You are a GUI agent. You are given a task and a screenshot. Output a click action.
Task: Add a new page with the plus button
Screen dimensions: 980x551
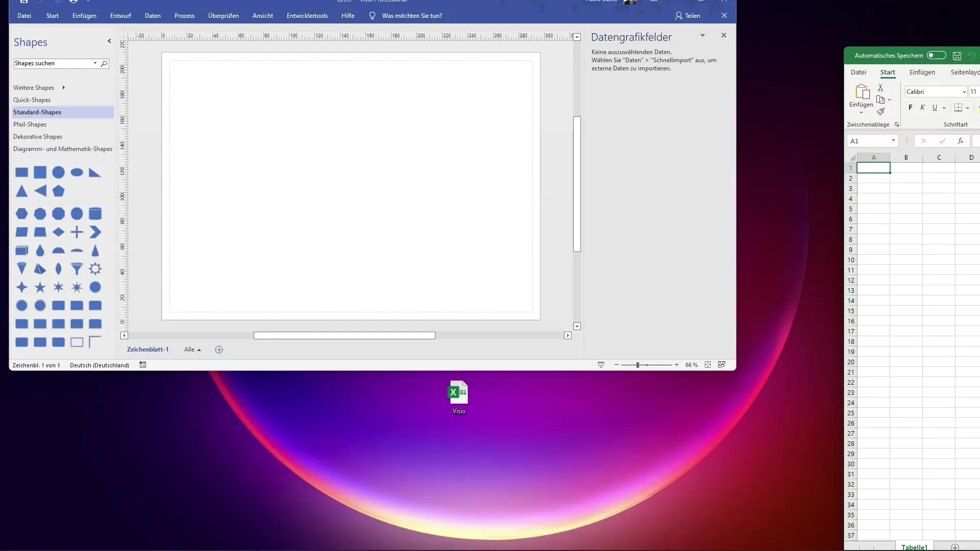click(219, 349)
